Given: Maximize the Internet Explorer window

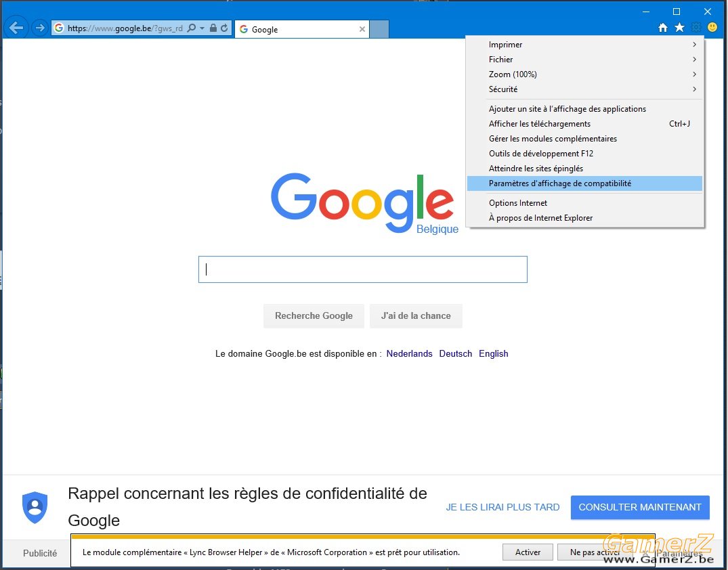Looking at the screenshot, I should pyautogui.click(x=677, y=12).
